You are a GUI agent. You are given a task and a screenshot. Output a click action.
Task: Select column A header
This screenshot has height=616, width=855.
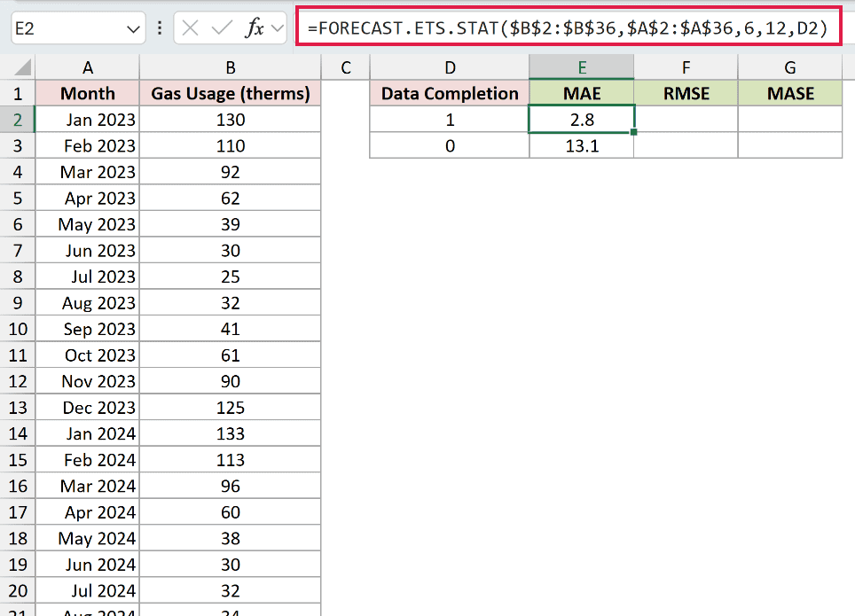pos(87,67)
